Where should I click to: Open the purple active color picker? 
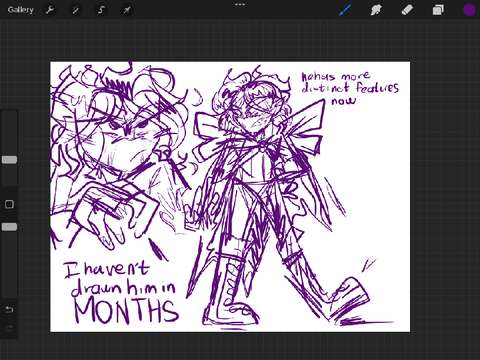tap(469, 10)
